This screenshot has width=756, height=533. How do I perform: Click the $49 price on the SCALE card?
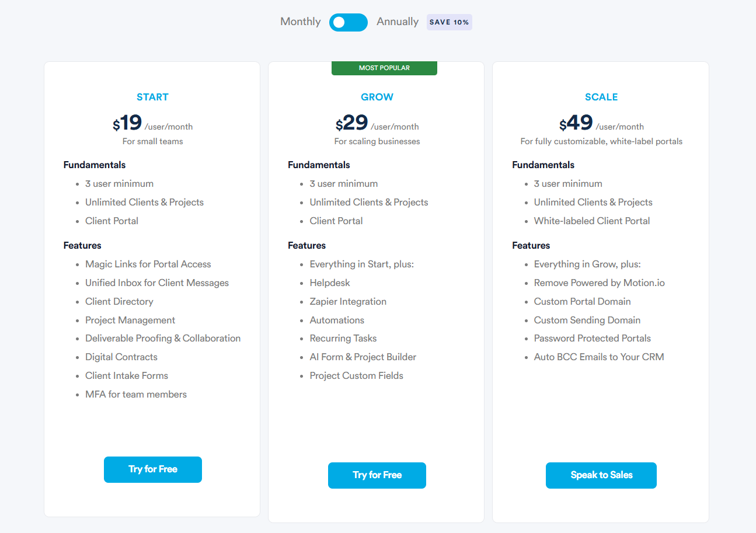576,123
